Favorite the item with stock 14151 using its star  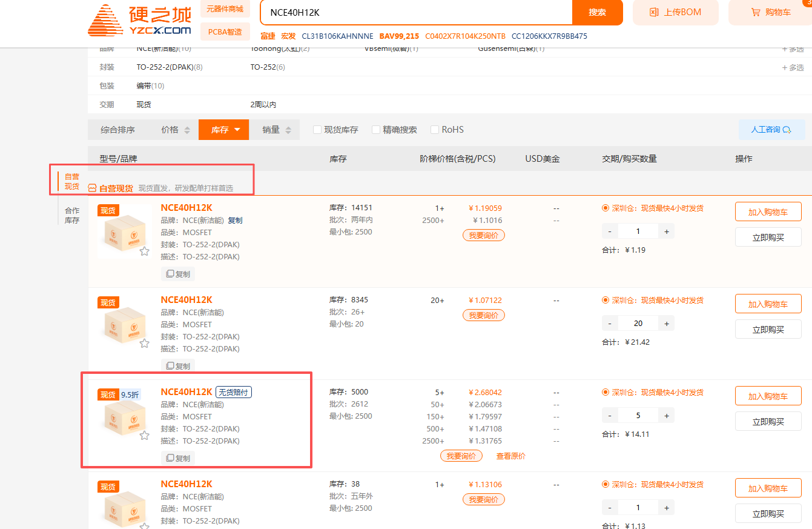[x=145, y=251]
